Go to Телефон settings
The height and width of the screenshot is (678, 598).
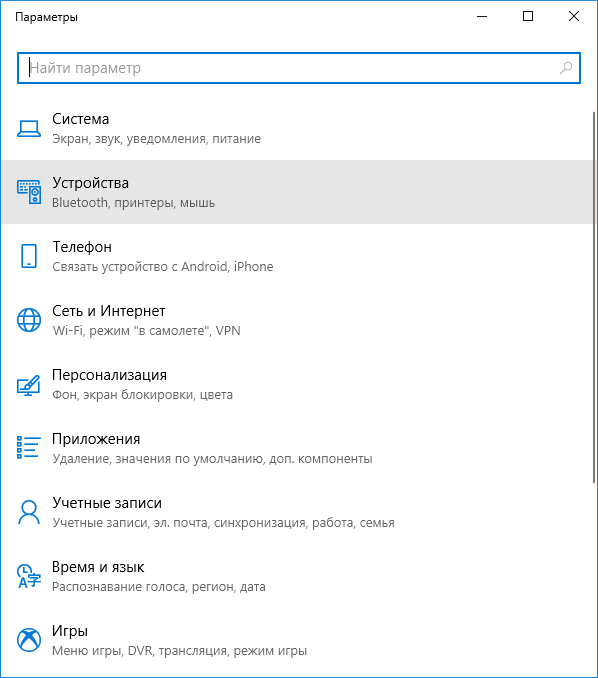pos(297,256)
